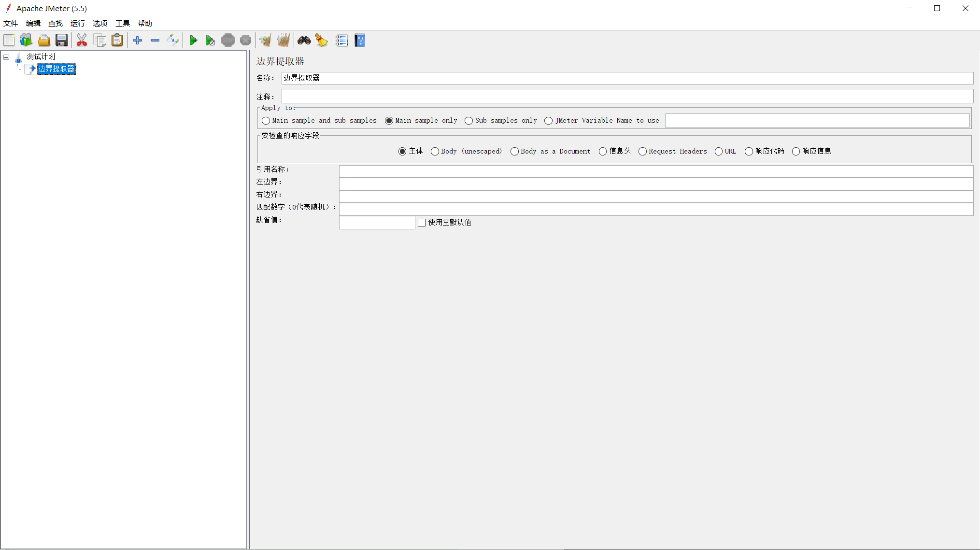
Task: Open the 文件 menu
Action: [11, 23]
